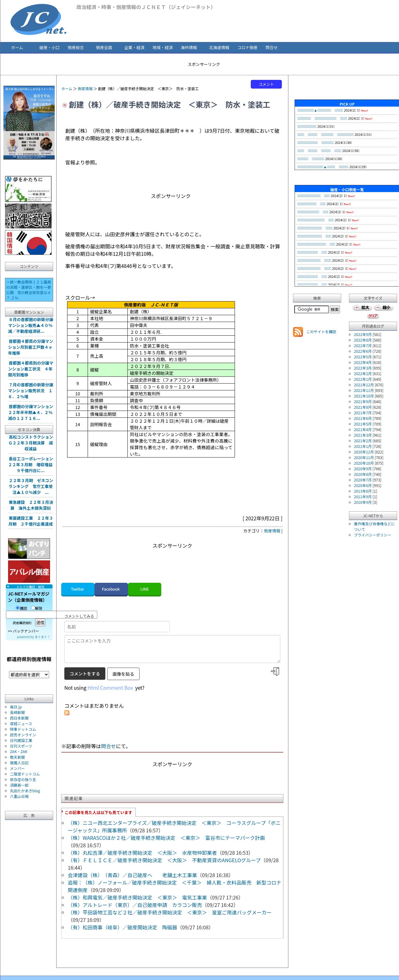The image size is (399, 980).
Task: Open the おくすりパンチ banner
Action: [29, 549]
